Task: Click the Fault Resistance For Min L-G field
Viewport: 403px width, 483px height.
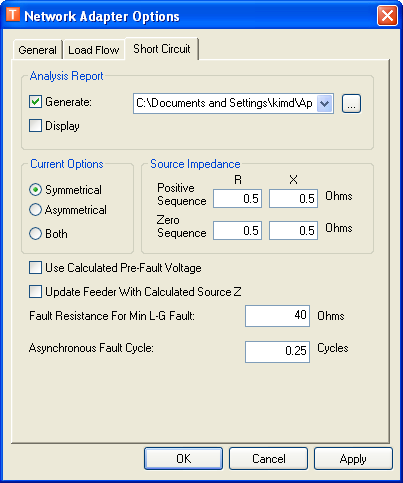Action: click(277, 316)
